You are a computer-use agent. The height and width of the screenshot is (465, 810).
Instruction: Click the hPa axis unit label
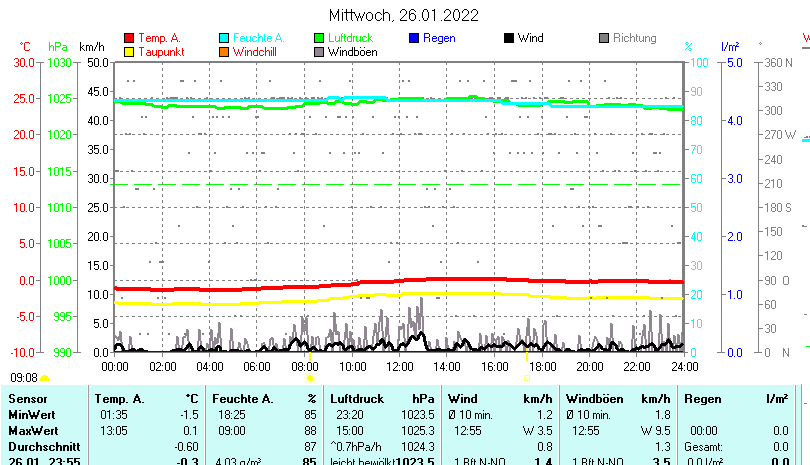[x=58, y=47]
